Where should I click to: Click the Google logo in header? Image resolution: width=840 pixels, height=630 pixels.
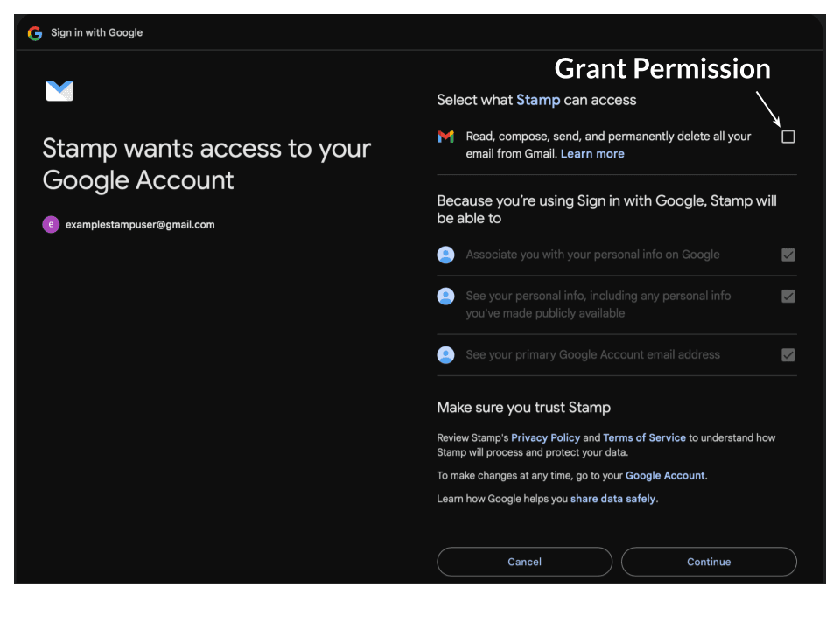35,33
